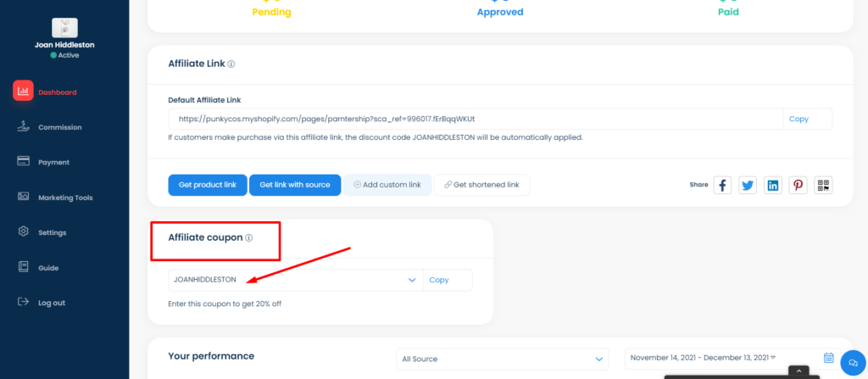Viewport: 868px width, 379px height.
Task: Share affiliate link on Facebook
Action: click(x=722, y=185)
